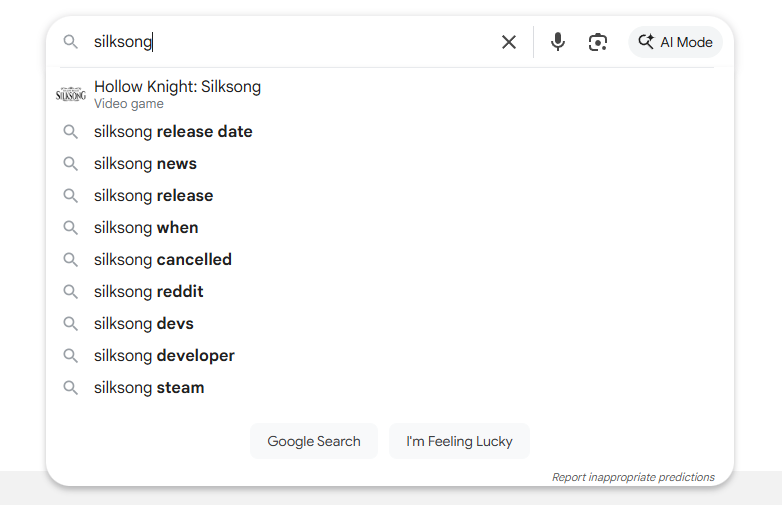Clear the search box text

click(x=509, y=42)
